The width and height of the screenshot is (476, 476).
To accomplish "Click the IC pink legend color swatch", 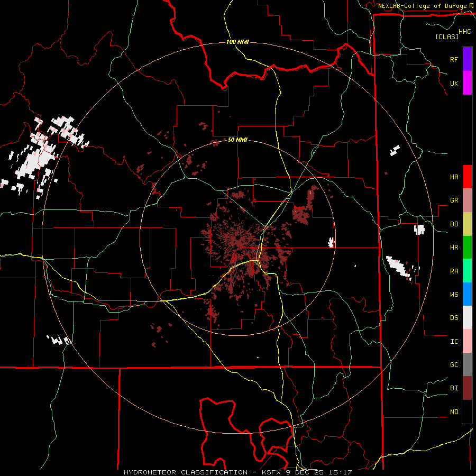I will pos(467,341).
